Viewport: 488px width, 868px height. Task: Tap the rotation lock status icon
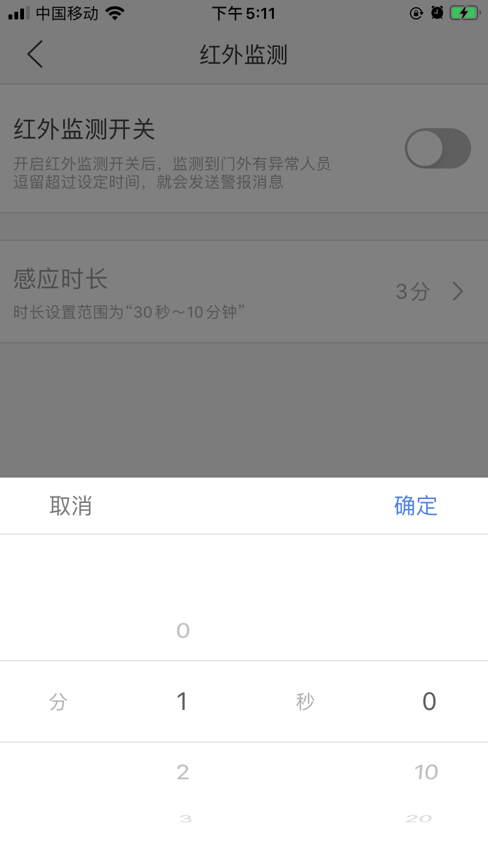point(416,13)
